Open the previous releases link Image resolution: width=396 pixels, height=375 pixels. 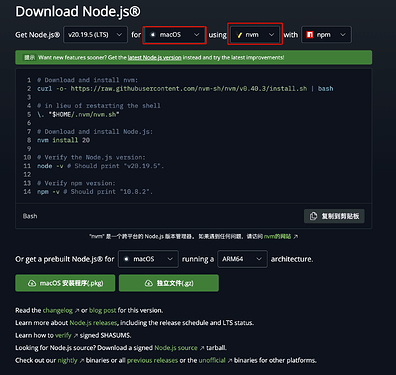(152, 360)
